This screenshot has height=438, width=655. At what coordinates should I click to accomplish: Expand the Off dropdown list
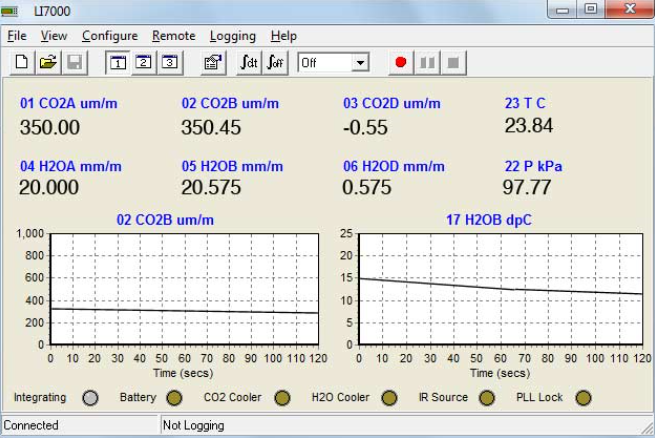pos(360,63)
